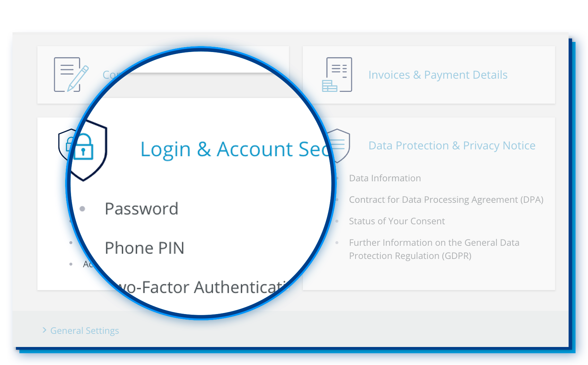This screenshot has width=588, height=365.
Task: Expand the General Settings section
Action: pyautogui.click(x=85, y=331)
